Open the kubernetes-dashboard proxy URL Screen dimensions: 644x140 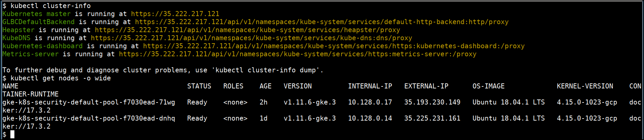(x=334, y=46)
